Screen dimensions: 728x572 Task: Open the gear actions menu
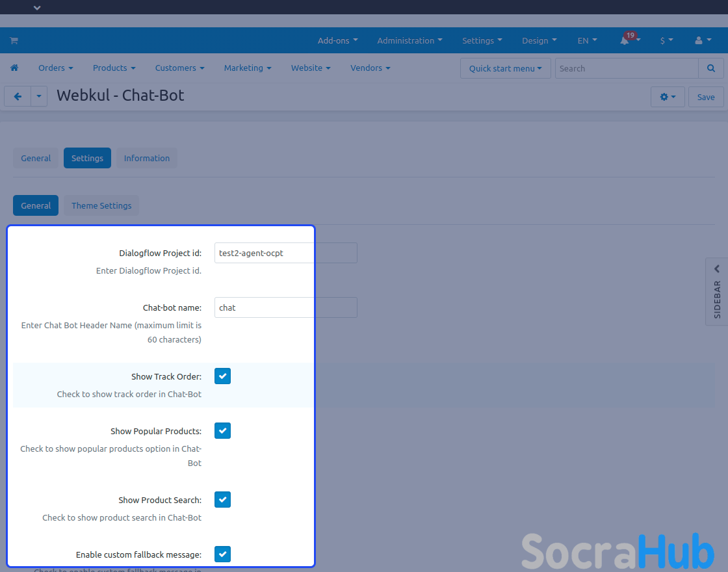pyautogui.click(x=668, y=97)
